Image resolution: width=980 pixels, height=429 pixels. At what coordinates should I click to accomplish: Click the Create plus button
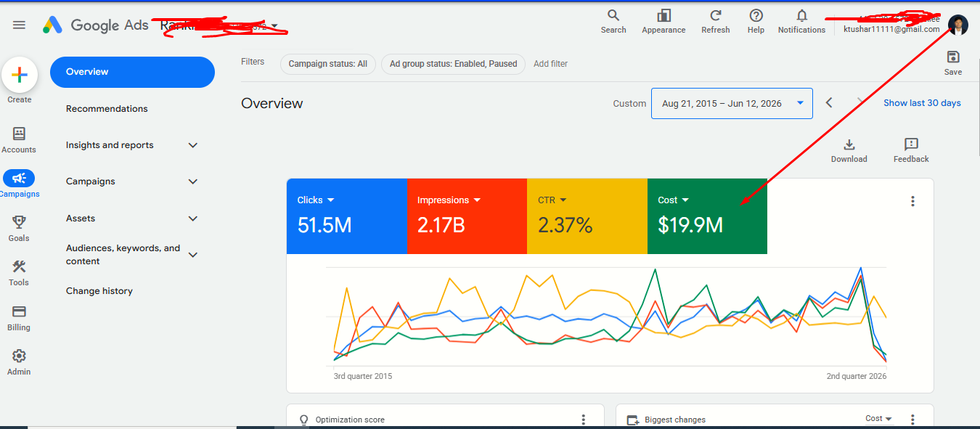click(x=20, y=75)
